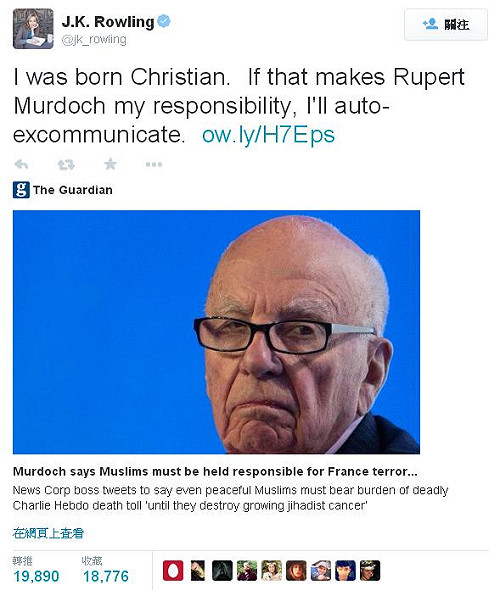Click the blue verified badge
The image size is (500, 596).
164,21
